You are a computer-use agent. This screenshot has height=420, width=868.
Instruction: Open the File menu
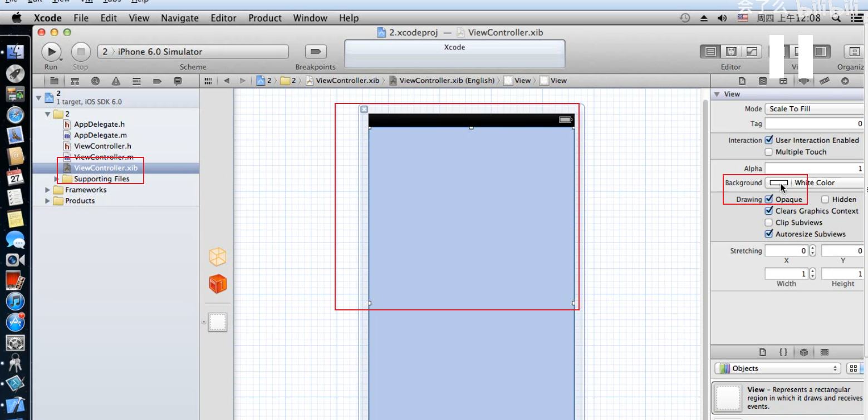click(81, 18)
